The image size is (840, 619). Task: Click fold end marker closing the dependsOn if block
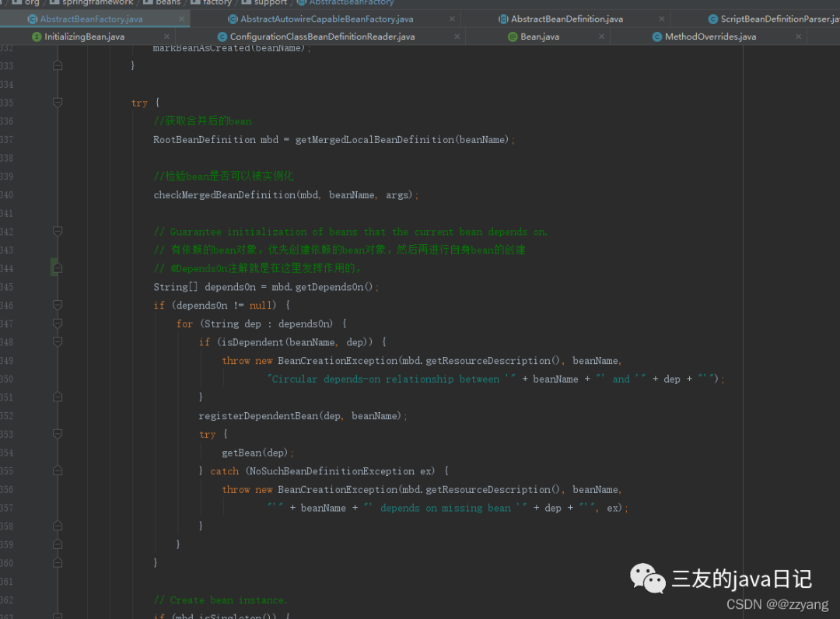(x=58, y=563)
